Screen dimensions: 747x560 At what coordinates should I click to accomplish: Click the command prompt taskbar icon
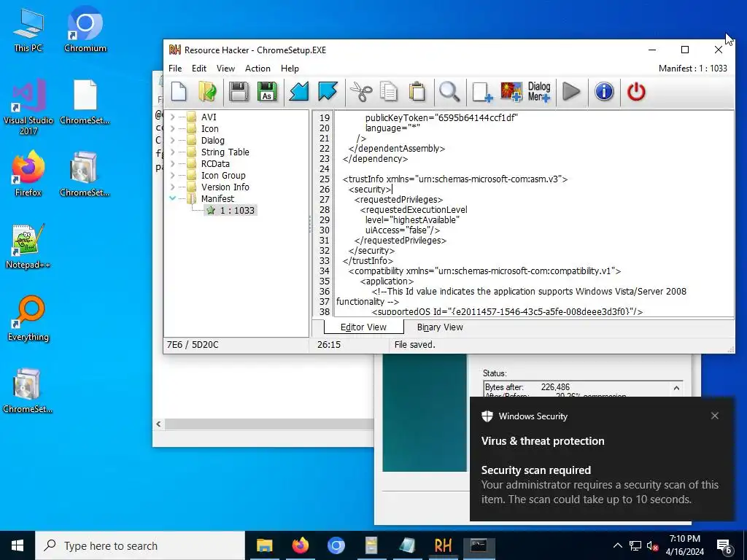tap(479, 545)
